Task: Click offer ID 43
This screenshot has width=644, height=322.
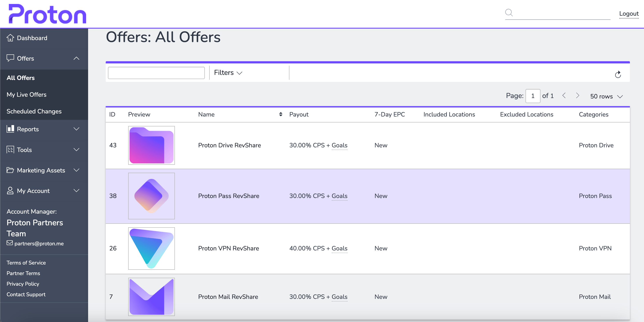Action: pos(113,145)
